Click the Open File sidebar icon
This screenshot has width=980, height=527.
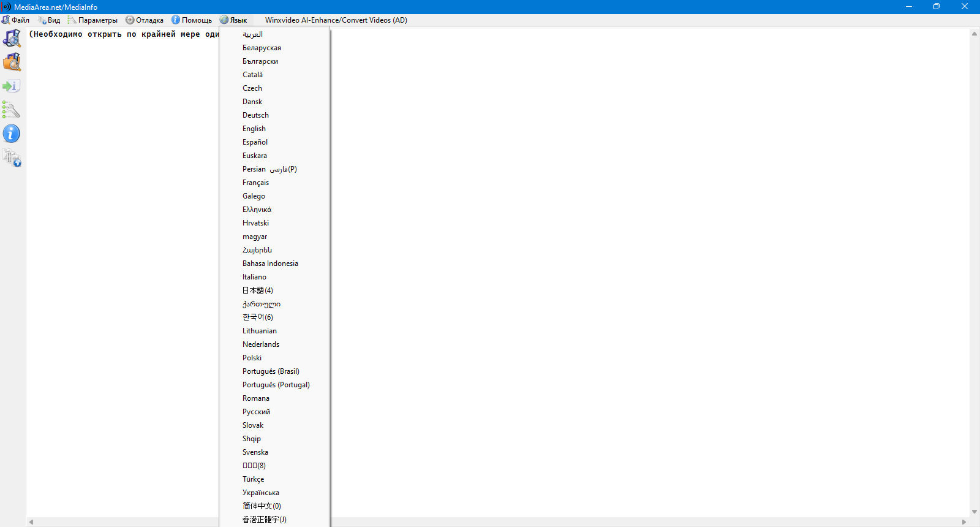(12, 38)
